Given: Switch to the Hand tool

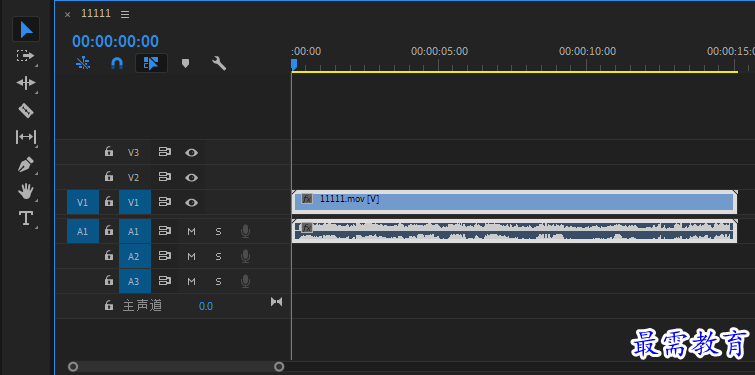Looking at the screenshot, I should point(26,191).
